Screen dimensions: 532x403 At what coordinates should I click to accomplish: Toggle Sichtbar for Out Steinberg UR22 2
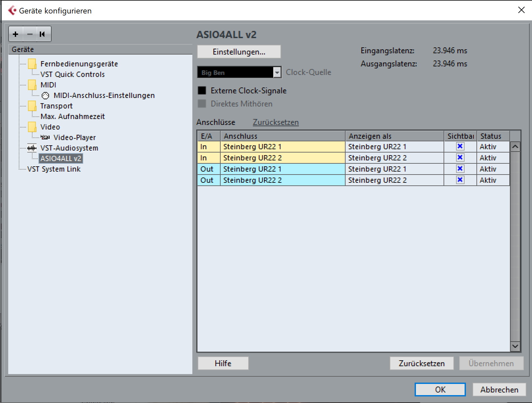coord(460,180)
